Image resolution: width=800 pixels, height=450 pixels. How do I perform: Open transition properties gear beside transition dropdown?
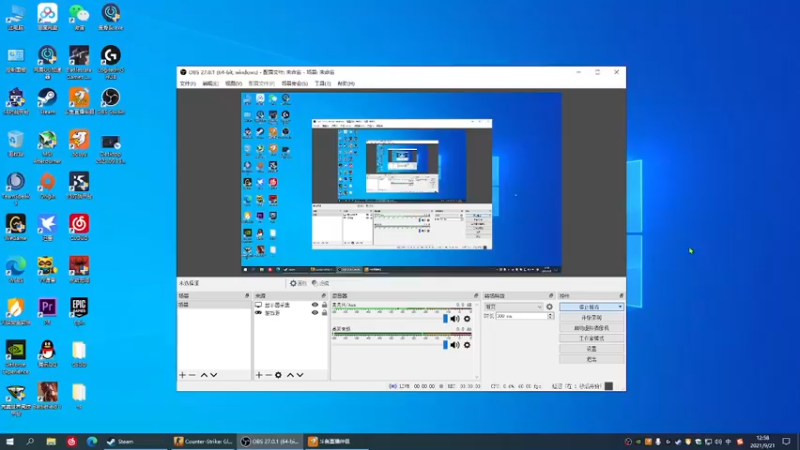click(549, 307)
